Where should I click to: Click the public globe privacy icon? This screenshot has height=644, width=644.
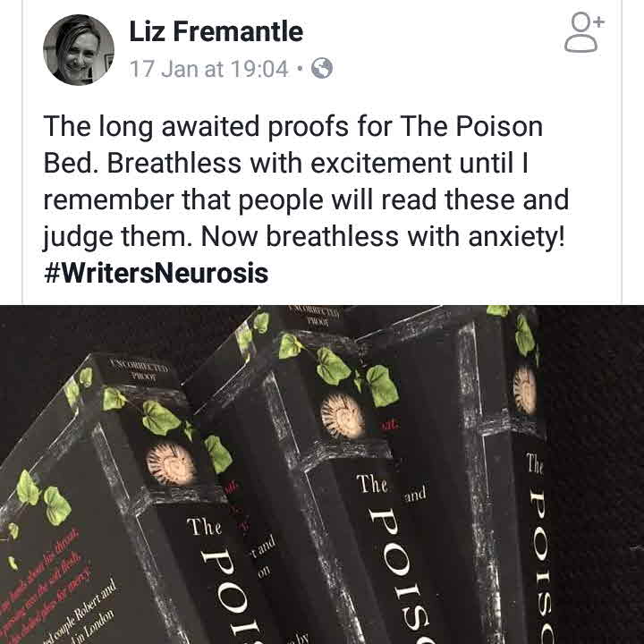click(x=322, y=68)
